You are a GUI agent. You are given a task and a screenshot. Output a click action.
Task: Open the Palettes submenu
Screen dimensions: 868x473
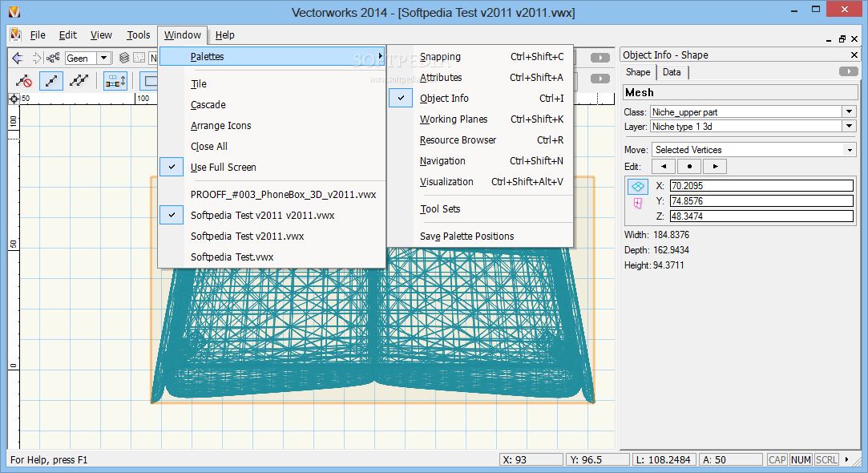(x=272, y=56)
